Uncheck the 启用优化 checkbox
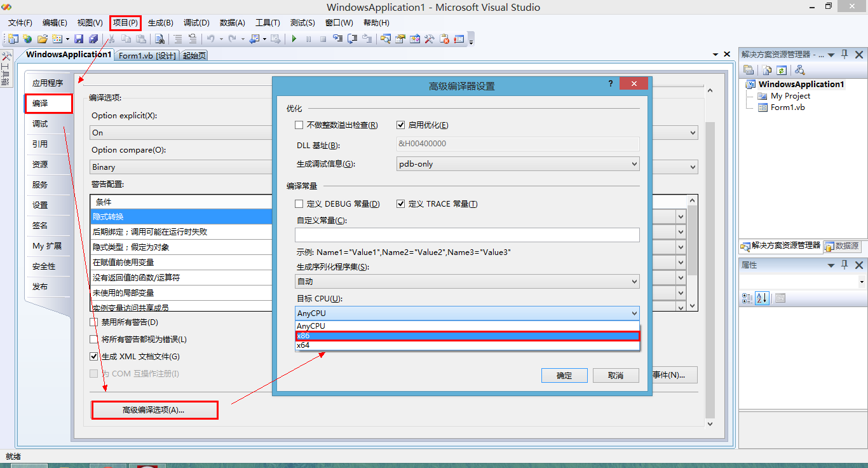868x468 pixels. tap(401, 125)
